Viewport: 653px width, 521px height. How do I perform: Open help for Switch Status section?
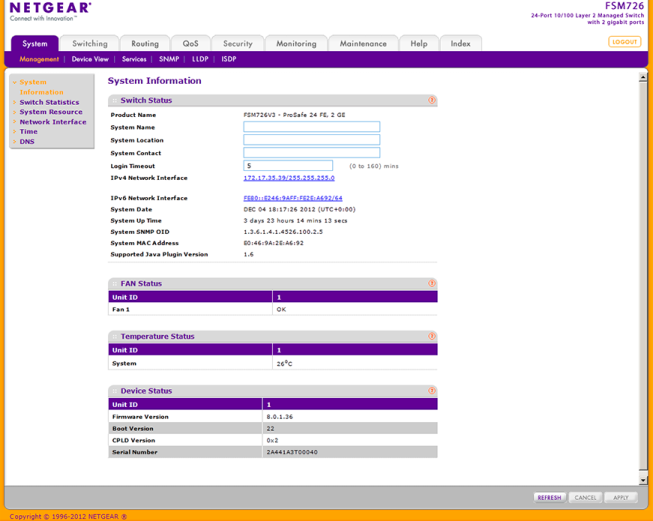click(x=431, y=100)
